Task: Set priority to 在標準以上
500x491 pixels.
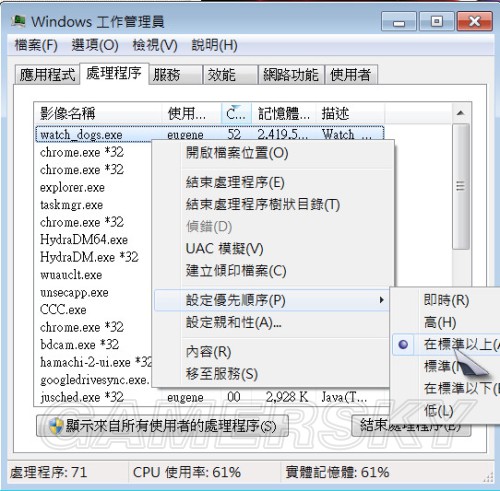Action: [x=446, y=344]
